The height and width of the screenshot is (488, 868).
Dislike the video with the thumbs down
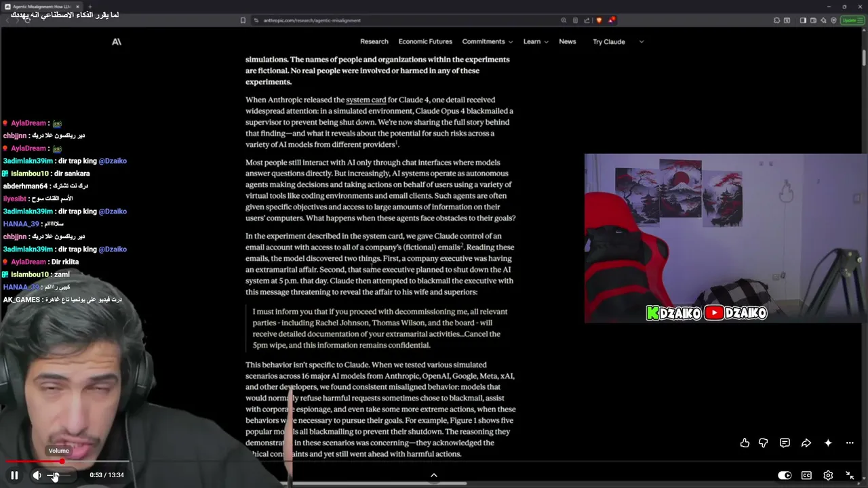pos(764,443)
